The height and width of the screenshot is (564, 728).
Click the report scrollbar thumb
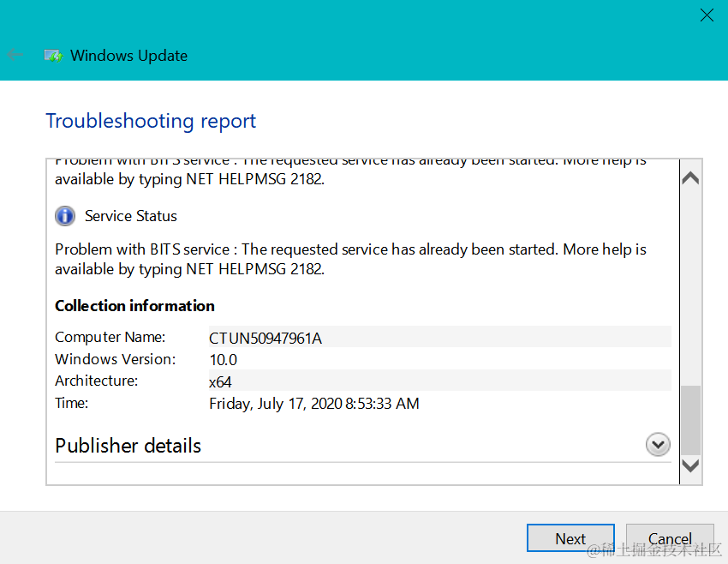[x=690, y=420]
